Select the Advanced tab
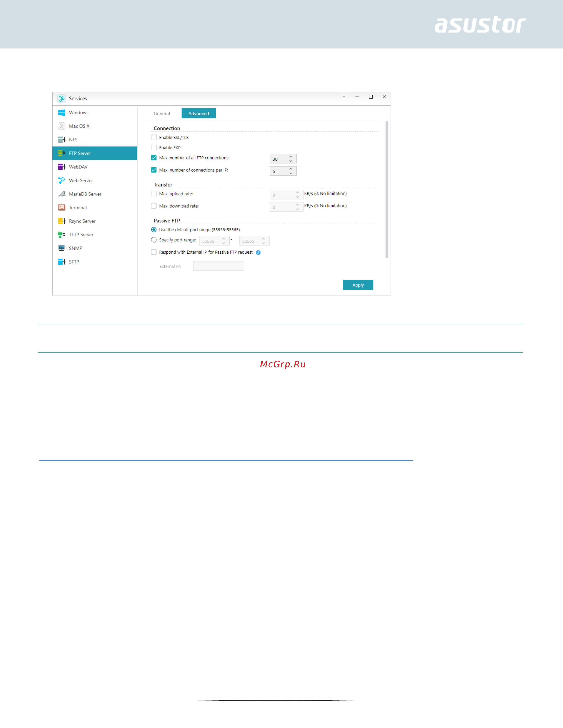The height and width of the screenshot is (728, 563). 198,113
